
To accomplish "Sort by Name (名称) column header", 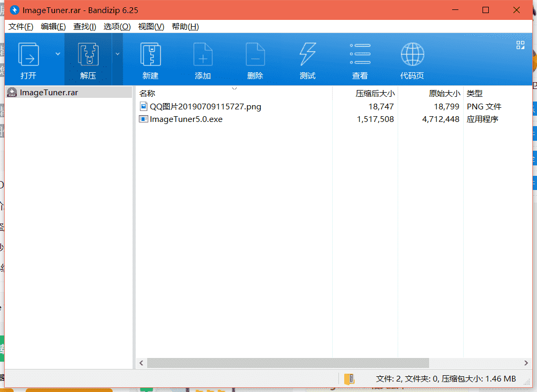I will coord(147,93).
